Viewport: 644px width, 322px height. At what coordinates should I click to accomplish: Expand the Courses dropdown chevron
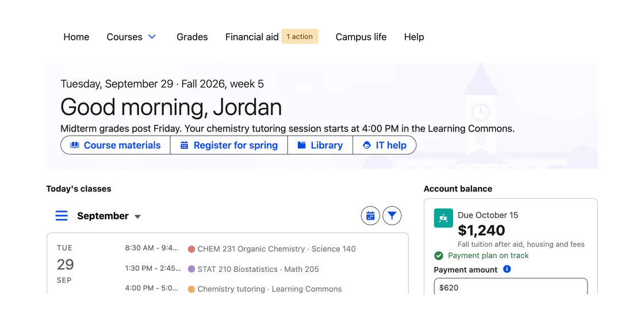152,37
